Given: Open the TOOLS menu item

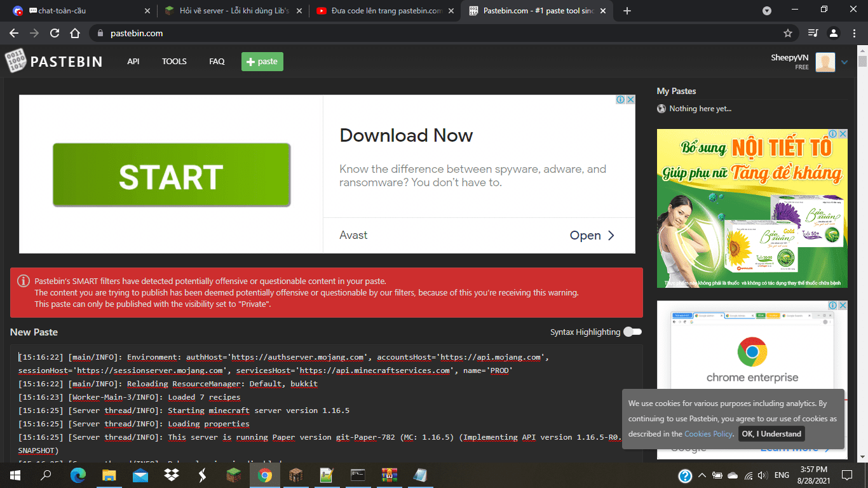Looking at the screenshot, I should point(174,62).
